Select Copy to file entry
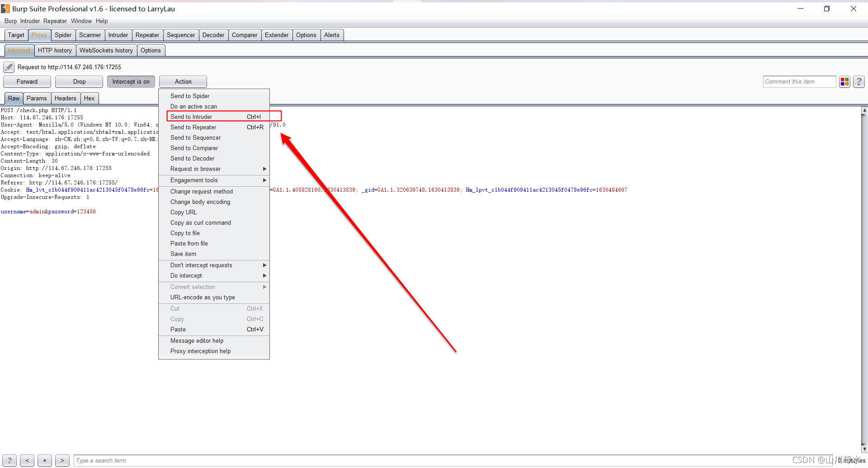This screenshot has width=868, height=468. coord(214,233)
